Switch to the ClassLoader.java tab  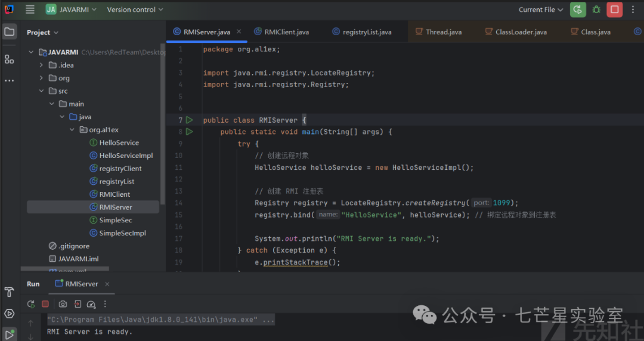click(x=516, y=32)
